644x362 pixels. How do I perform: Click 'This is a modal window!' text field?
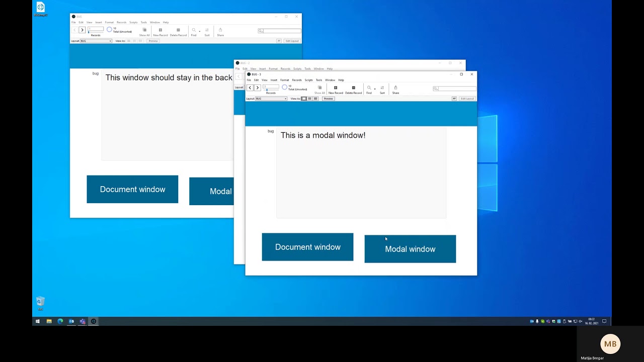click(361, 172)
